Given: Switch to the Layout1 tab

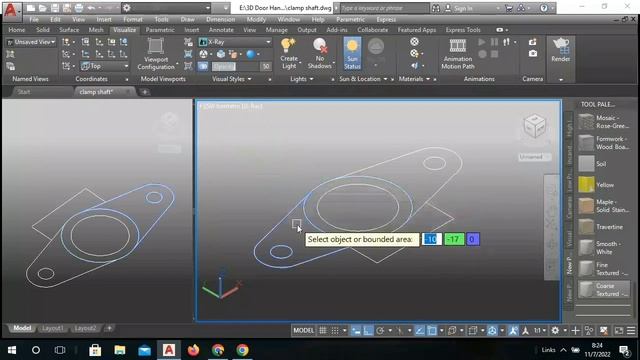Looking at the screenshot, I should tap(53, 328).
